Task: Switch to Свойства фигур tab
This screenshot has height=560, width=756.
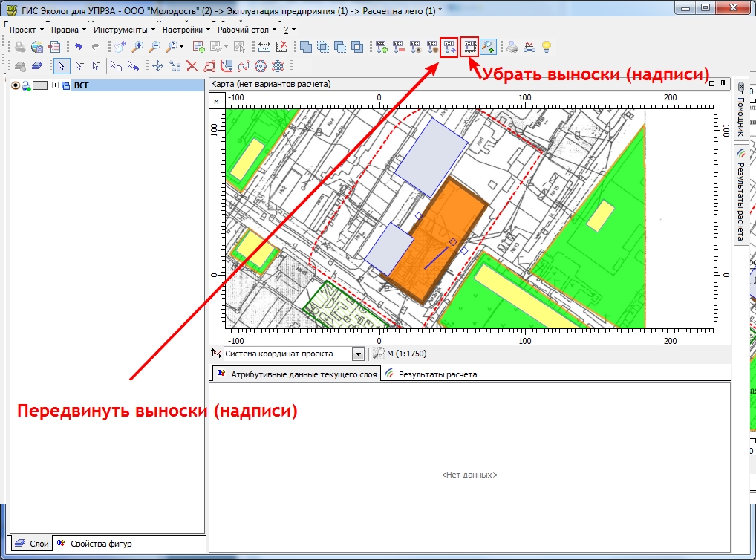Action: (x=101, y=544)
